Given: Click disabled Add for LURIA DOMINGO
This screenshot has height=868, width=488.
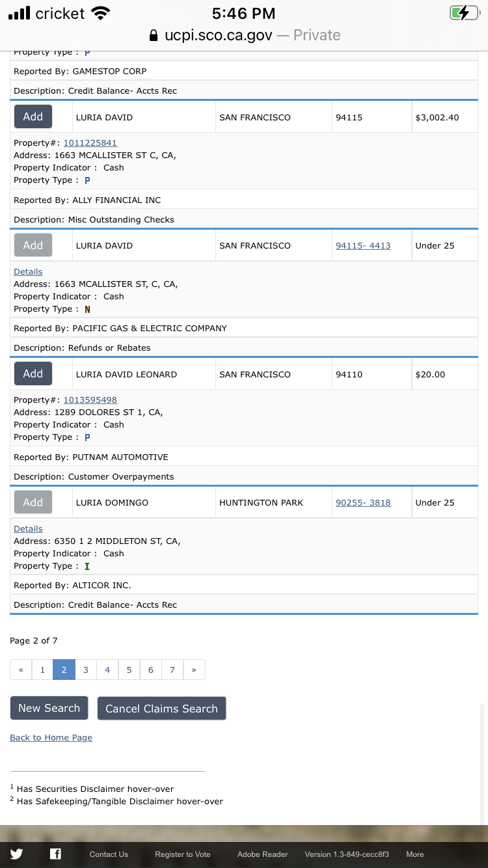Looking at the screenshot, I should (x=33, y=502).
